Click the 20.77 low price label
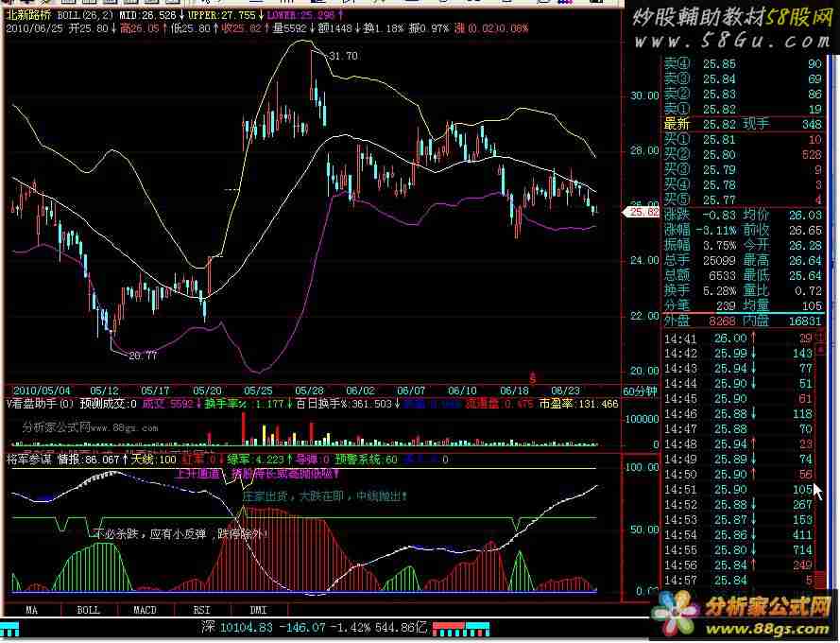Image resolution: width=840 pixels, height=643 pixels. point(143,355)
